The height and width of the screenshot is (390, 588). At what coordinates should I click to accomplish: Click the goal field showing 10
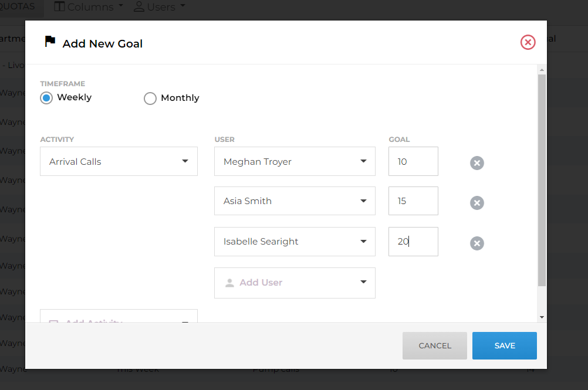click(413, 161)
